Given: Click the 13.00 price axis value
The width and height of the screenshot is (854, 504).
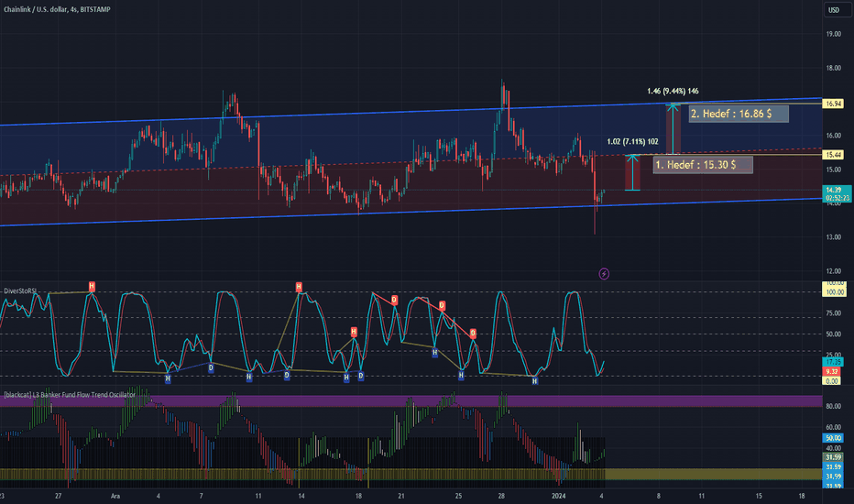Looking at the screenshot, I should click(833, 237).
